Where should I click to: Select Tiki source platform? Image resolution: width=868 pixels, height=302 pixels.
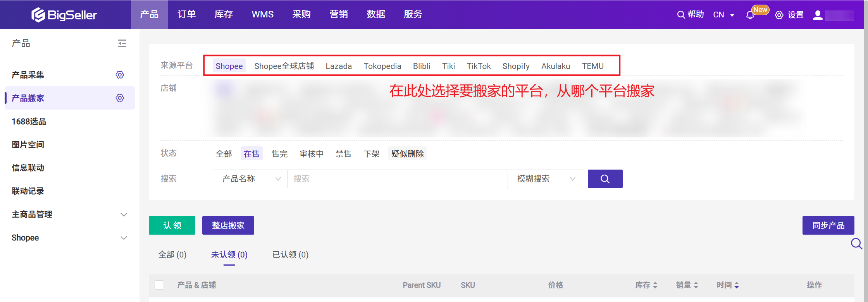[x=449, y=66]
